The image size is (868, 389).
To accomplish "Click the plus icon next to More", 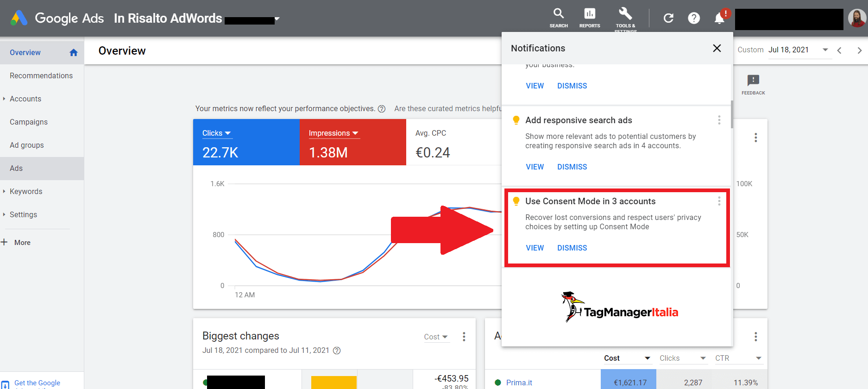I will (4, 242).
